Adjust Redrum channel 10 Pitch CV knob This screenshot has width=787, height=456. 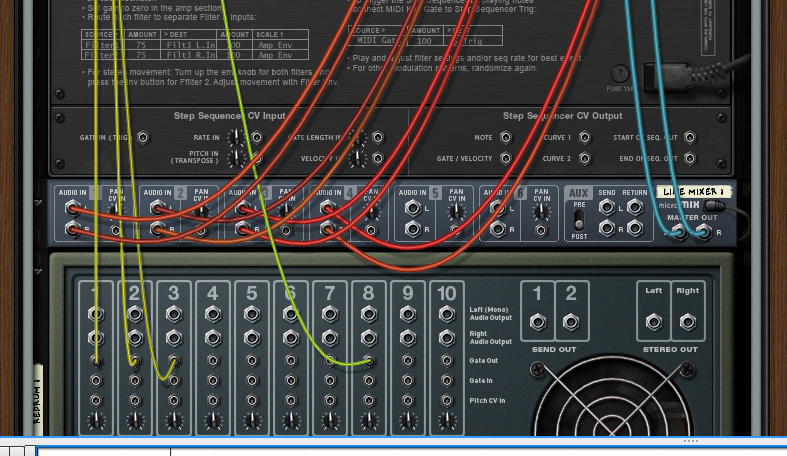click(447, 420)
